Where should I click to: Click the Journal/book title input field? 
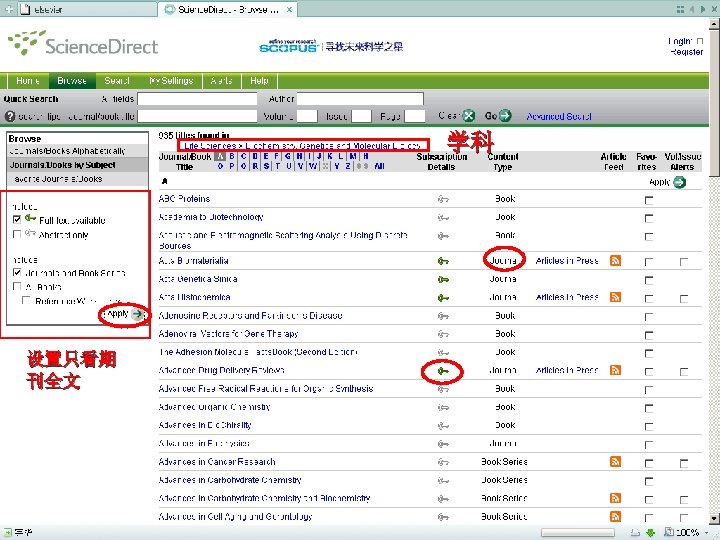[197, 116]
